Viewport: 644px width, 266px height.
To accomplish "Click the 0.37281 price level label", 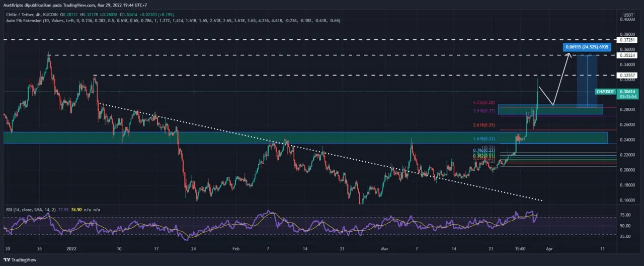I will click(628, 39).
